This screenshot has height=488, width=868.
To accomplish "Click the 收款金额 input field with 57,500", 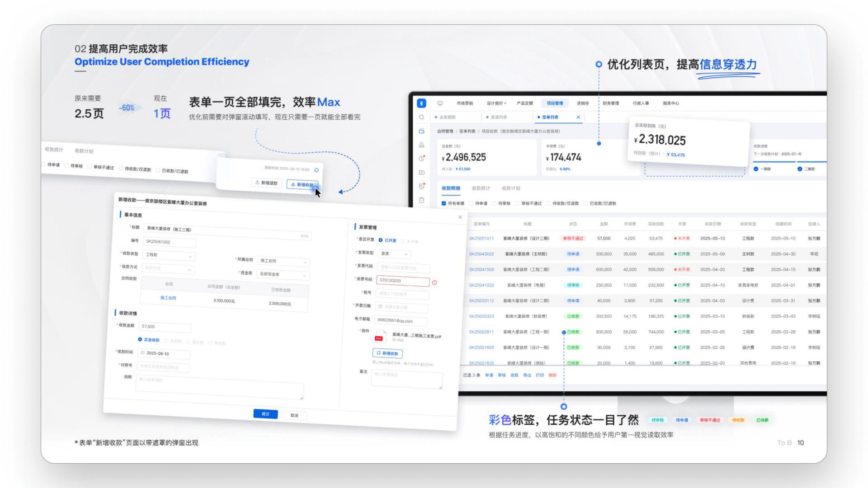I will 165,327.
